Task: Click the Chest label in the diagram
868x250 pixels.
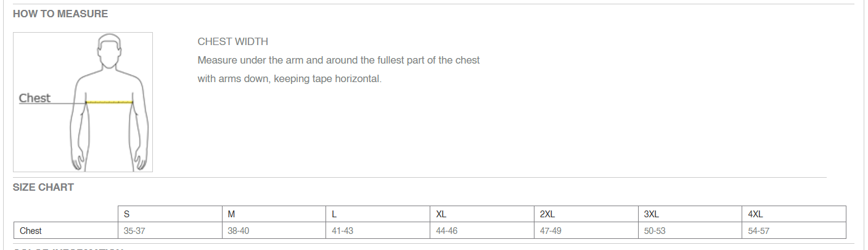Action: (35, 98)
